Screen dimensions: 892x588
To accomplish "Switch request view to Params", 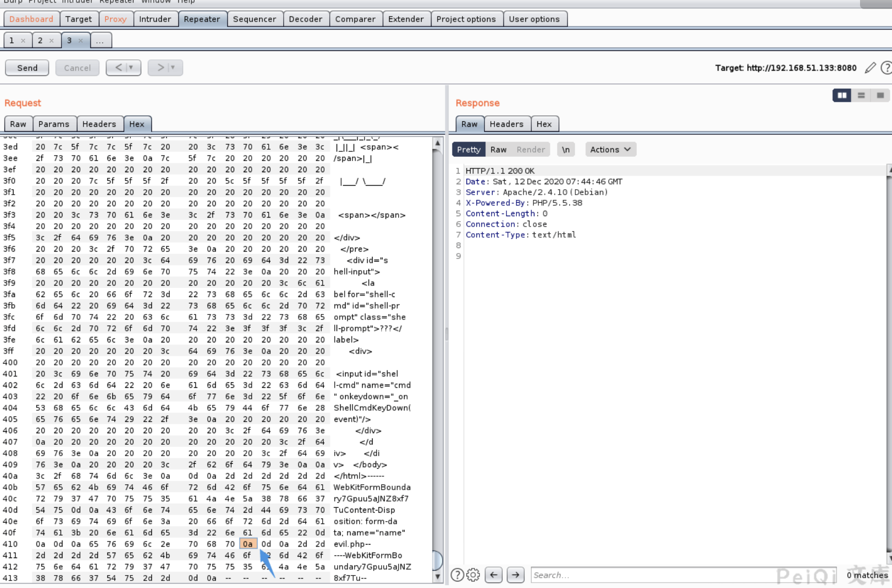I will [54, 124].
